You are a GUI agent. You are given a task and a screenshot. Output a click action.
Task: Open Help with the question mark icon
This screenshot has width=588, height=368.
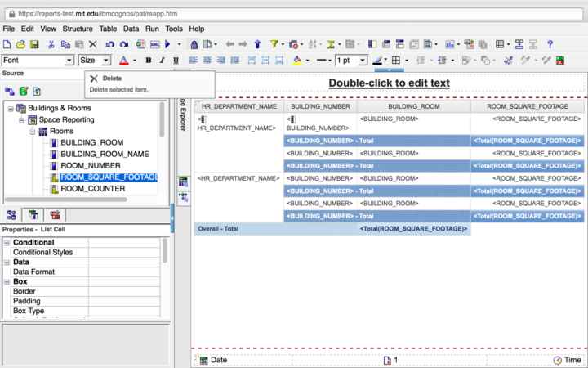pyautogui.click(x=550, y=44)
